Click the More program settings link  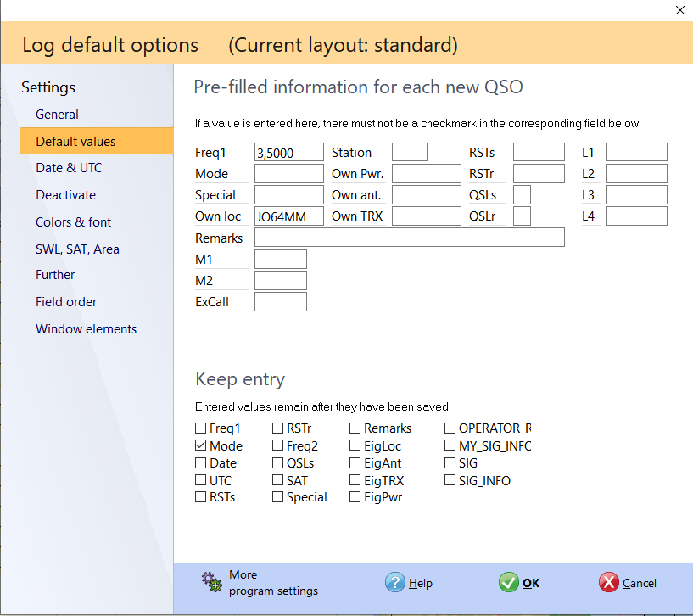coord(273,583)
